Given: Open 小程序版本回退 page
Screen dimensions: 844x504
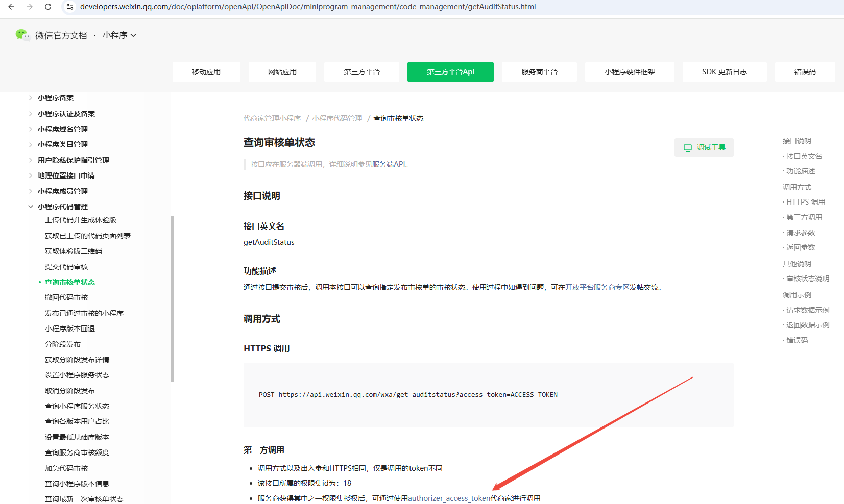Looking at the screenshot, I should click(70, 329).
